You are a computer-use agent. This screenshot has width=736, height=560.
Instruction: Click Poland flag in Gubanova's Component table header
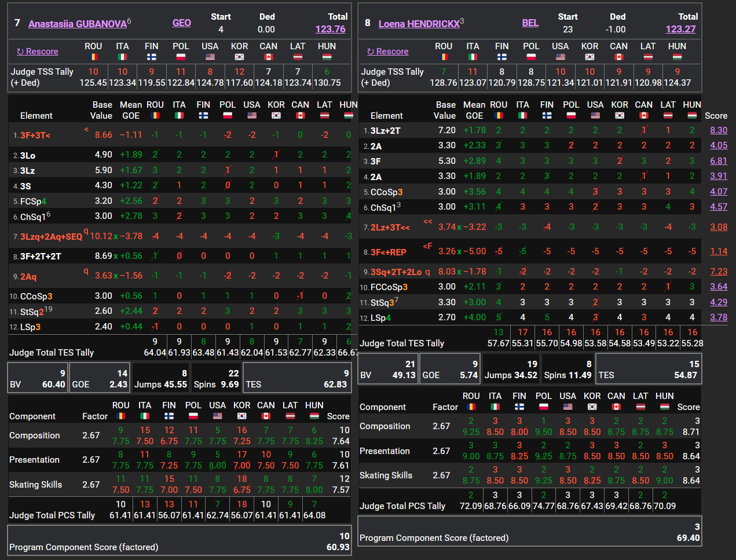(x=193, y=416)
